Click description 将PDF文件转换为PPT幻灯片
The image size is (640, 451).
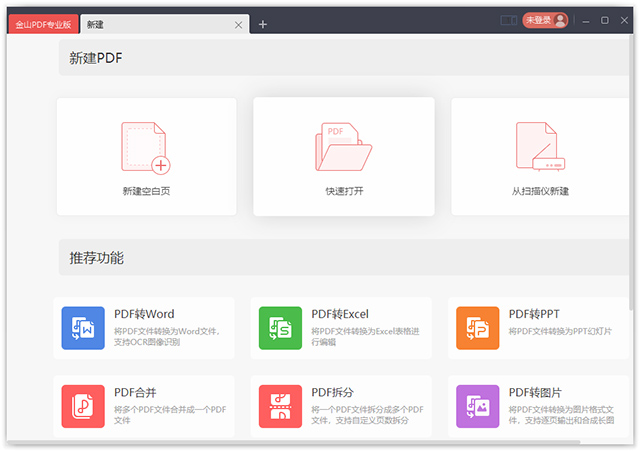tap(560, 331)
